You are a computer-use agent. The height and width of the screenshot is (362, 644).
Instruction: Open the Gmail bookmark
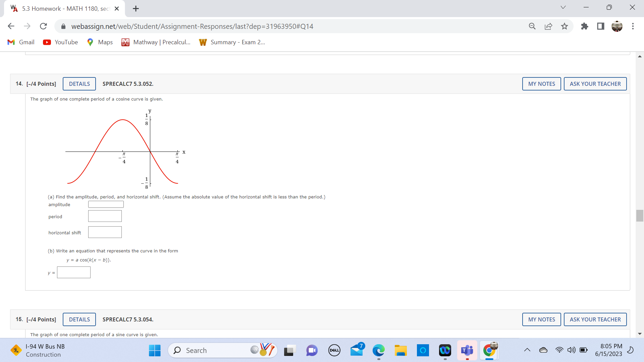pos(21,42)
